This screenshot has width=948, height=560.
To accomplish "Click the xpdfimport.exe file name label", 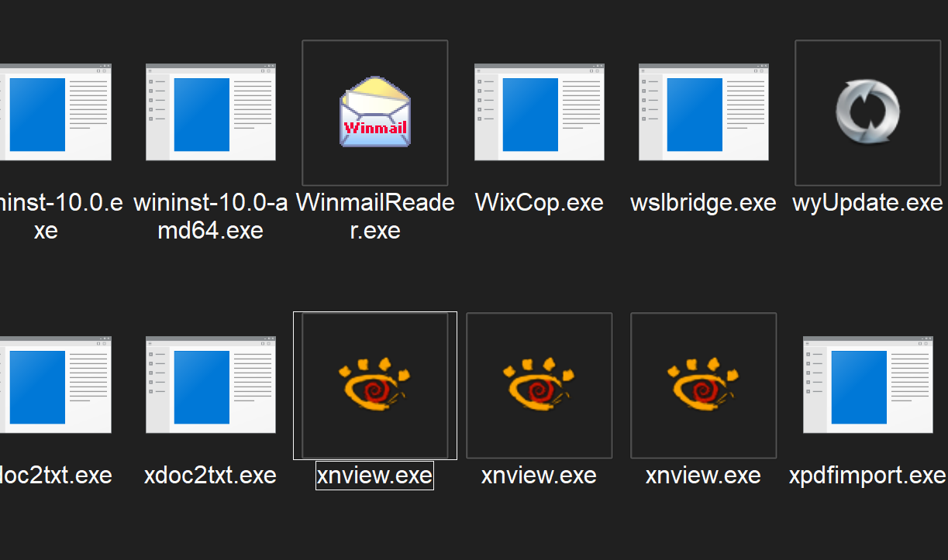I will coord(867,475).
